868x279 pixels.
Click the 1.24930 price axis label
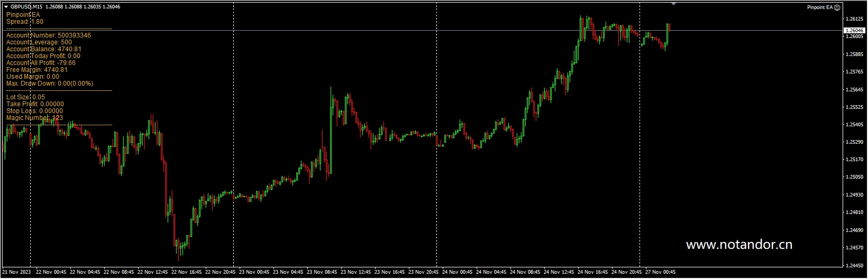click(x=854, y=195)
